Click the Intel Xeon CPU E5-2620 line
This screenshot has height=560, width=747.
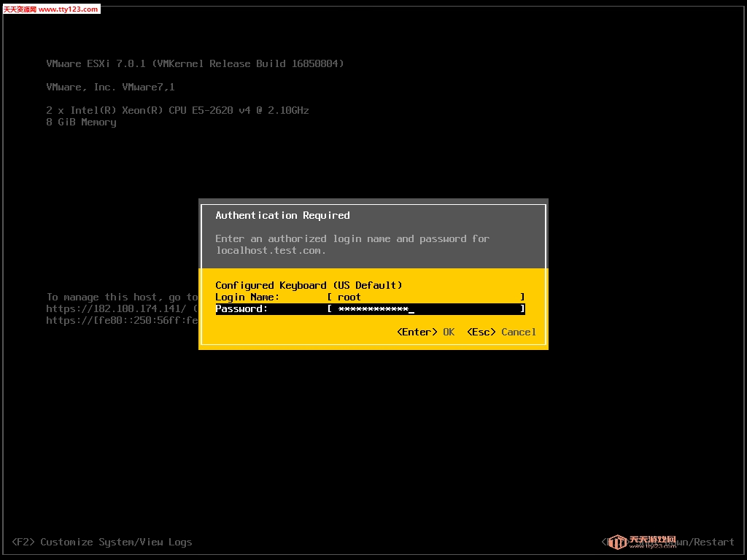point(177,110)
